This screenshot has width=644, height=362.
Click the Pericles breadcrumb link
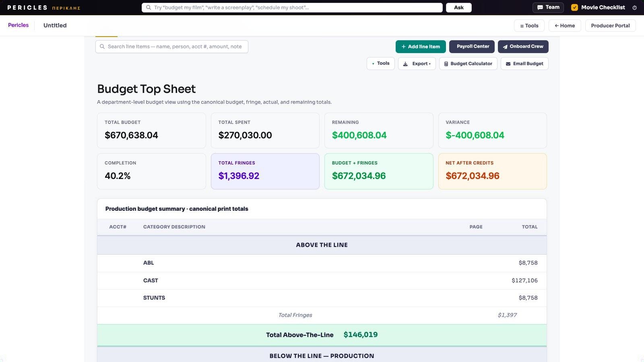coord(18,25)
